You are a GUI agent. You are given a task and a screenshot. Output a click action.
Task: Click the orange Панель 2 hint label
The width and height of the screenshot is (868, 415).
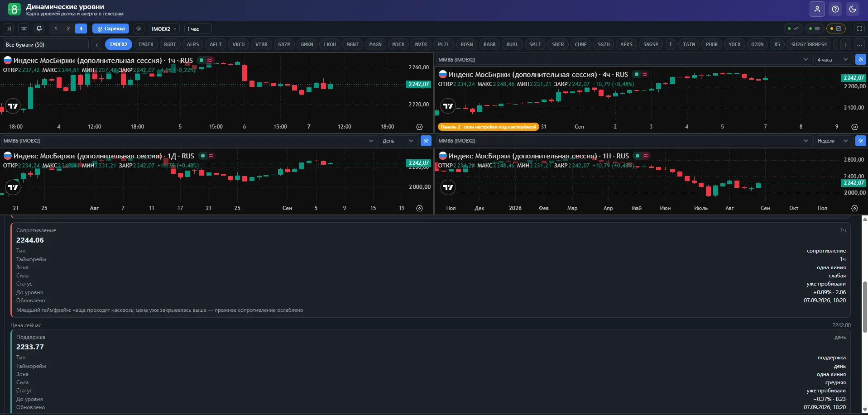[x=489, y=127]
